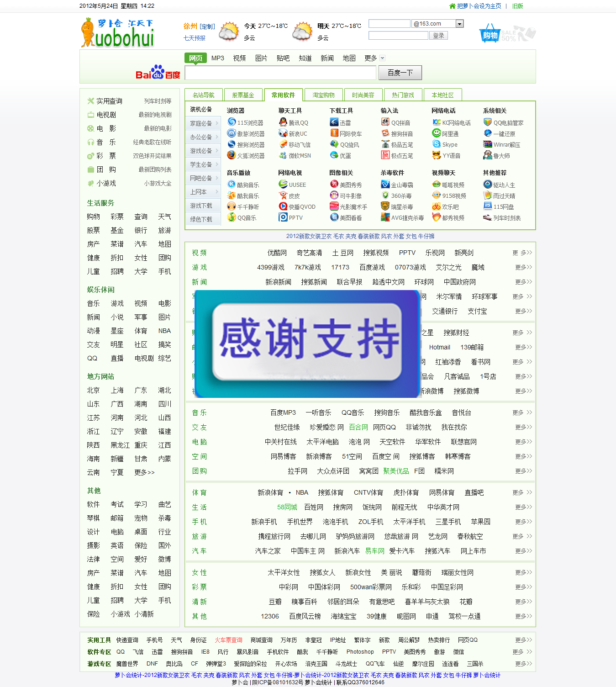616x687 pixels.
Task: Click the 双色球开奖结果 text beside 彩票
Action: [152, 156]
